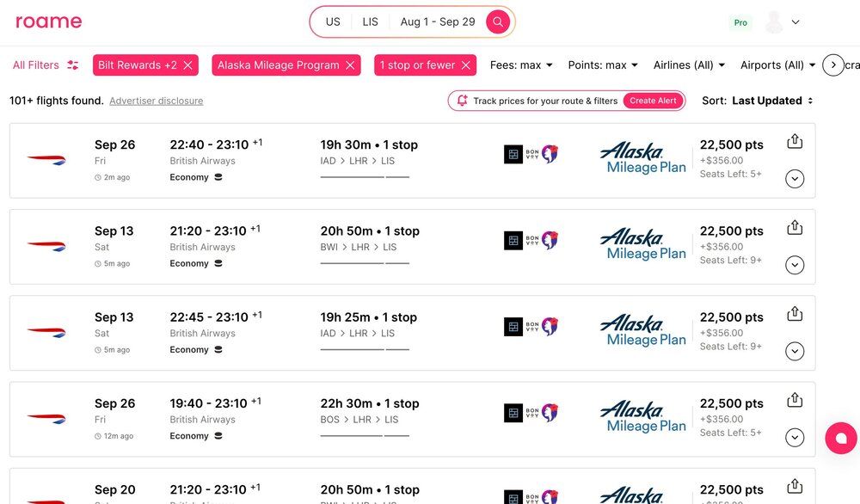Open All Filters sliders icon

tap(73, 65)
